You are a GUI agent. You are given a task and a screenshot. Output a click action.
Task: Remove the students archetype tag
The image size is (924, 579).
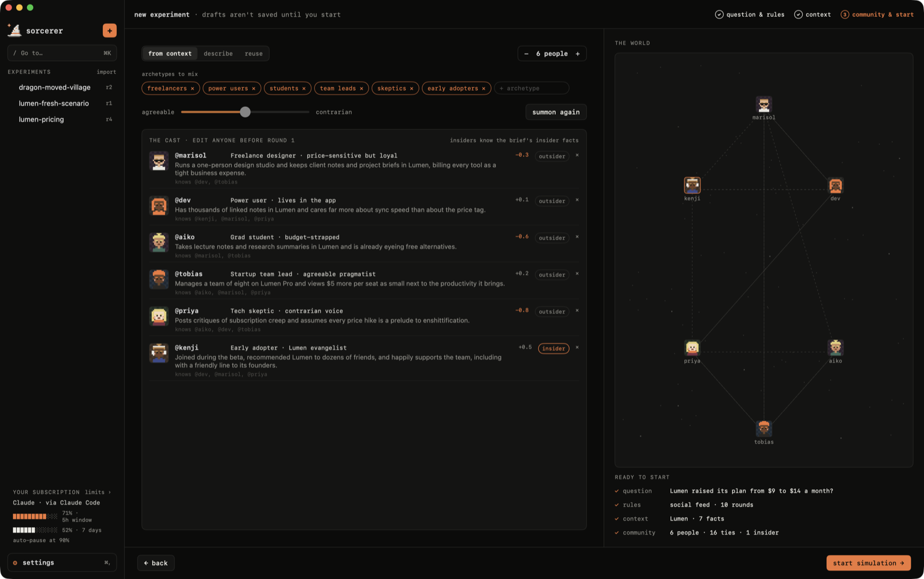coord(304,88)
